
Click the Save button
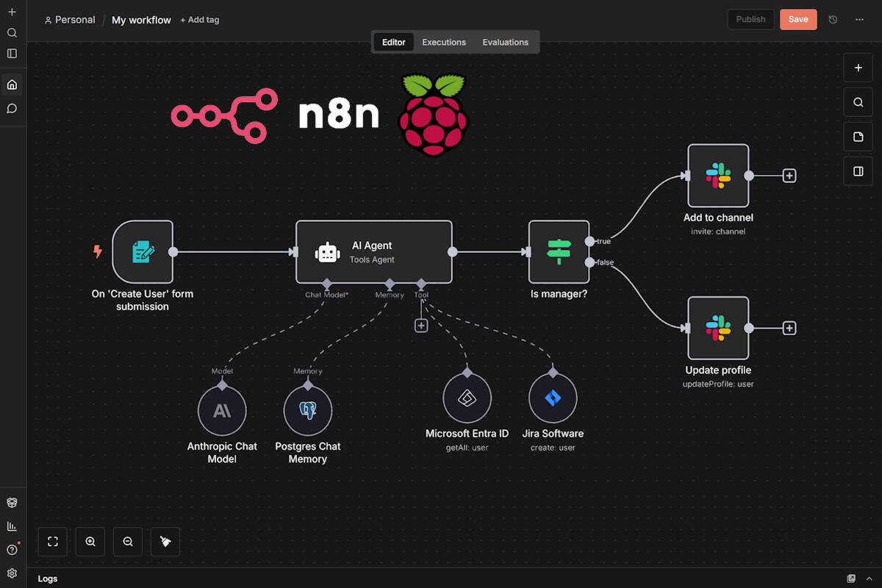797,20
